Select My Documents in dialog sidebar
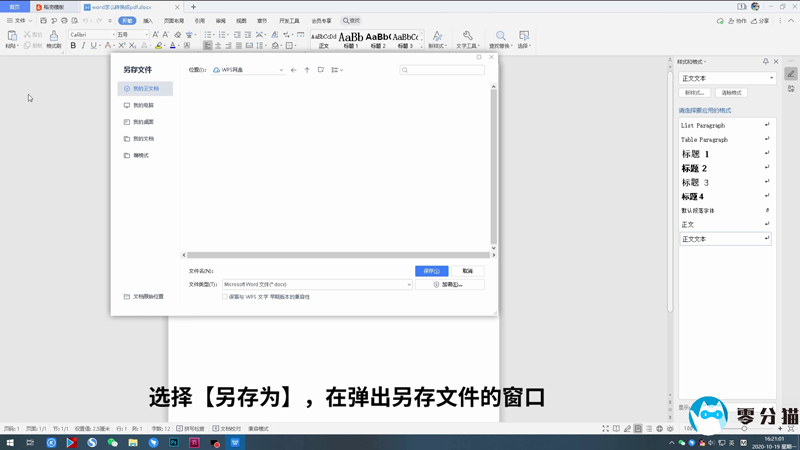 click(x=145, y=139)
